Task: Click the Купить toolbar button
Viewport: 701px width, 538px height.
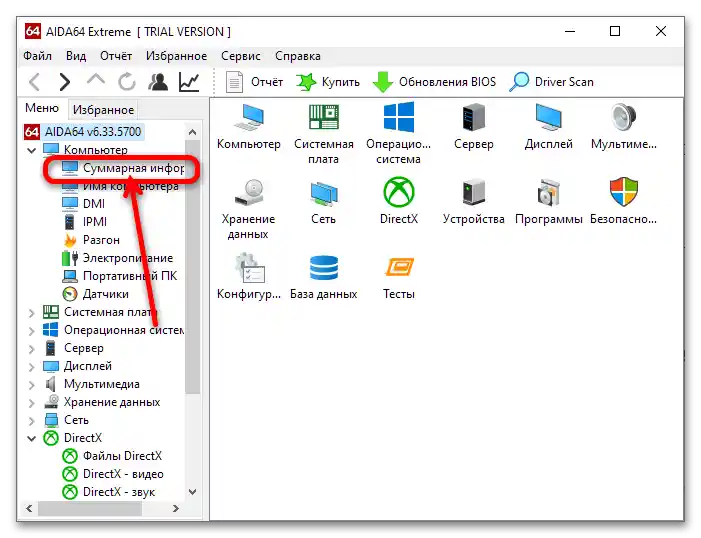Action: tap(328, 82)
